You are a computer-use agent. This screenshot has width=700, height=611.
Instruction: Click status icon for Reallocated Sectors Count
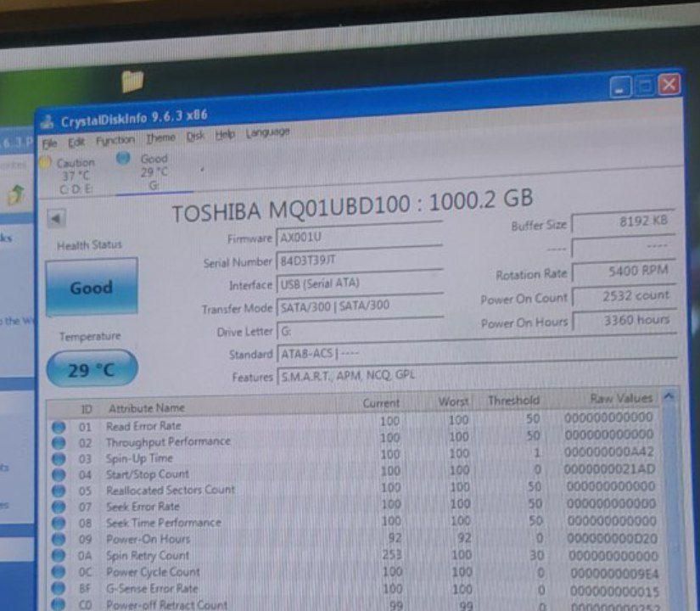click(59, 490)
